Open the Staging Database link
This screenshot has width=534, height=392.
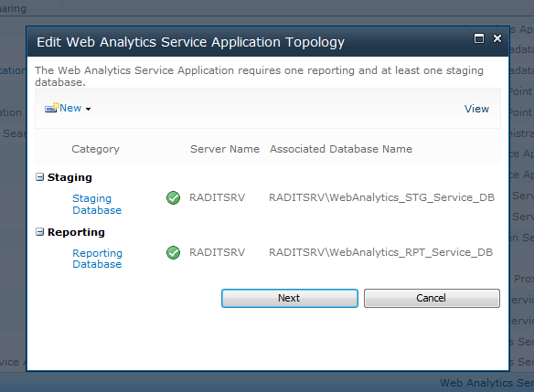click(x=97, y=204)
